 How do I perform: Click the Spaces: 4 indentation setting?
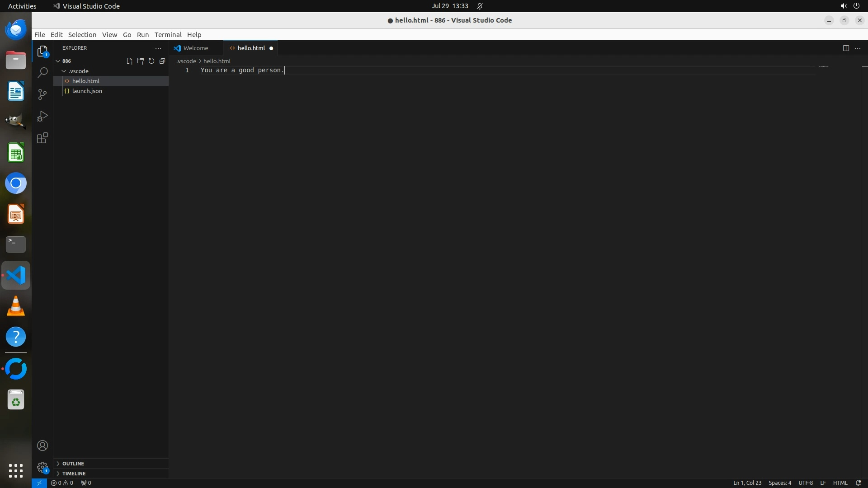[779, 483]
